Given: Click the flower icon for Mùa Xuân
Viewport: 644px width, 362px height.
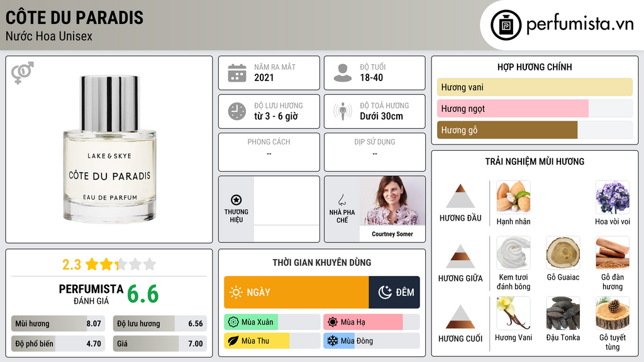Looking at the screenshot, I should click(233, 322).
